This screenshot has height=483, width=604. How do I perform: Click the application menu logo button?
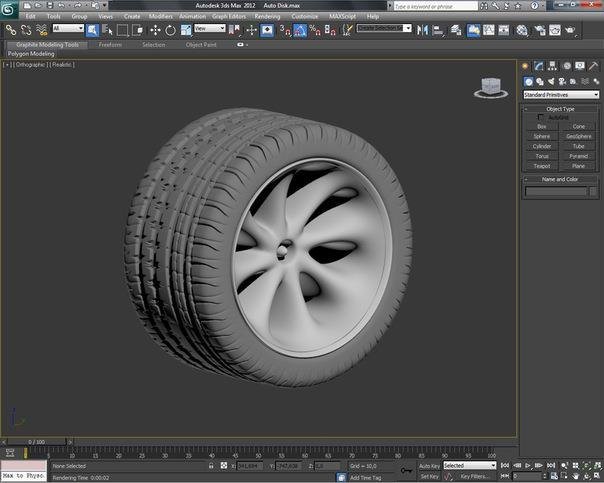[x=8, y=8]
